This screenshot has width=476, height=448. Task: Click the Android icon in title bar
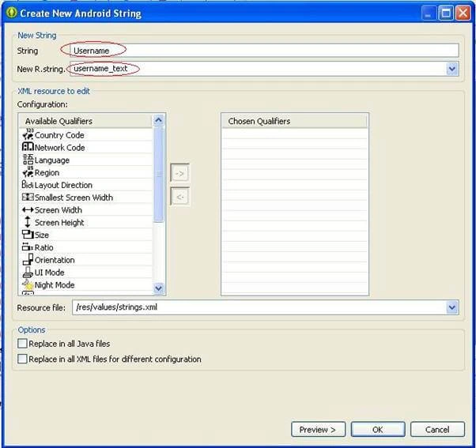pos(12,13)
